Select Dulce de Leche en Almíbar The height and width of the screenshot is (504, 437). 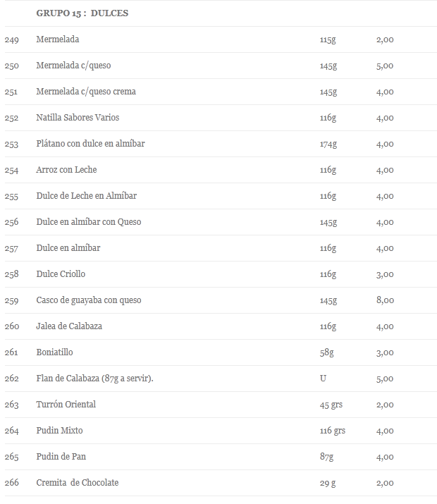[87, 195]
